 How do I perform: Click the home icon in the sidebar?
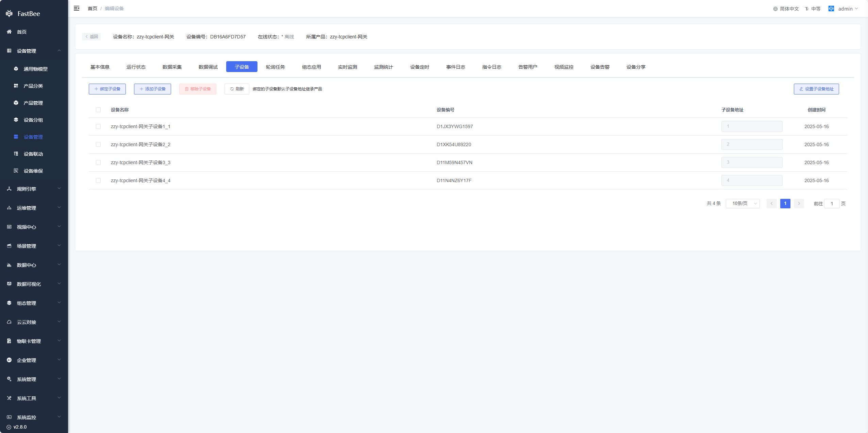tap(9, 32)
